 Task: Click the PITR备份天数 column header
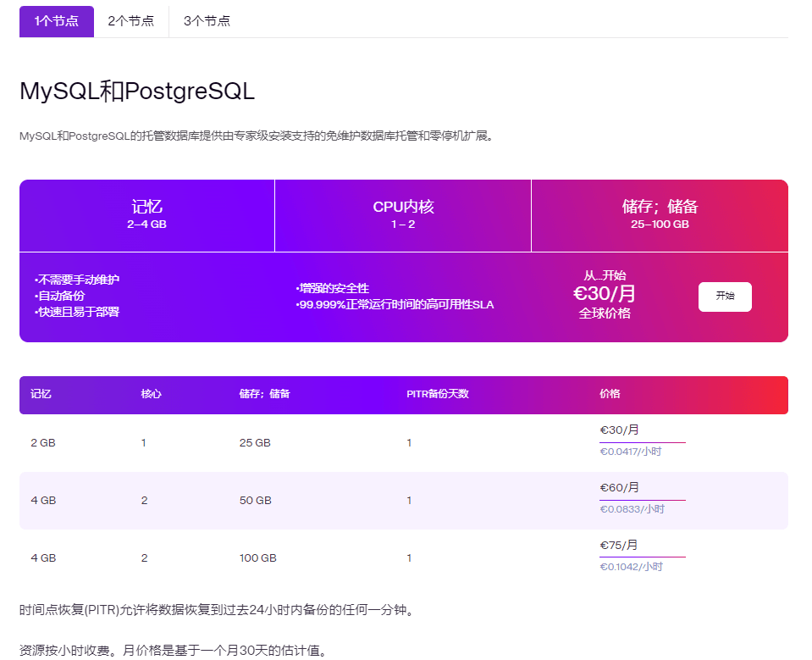pos(436,395)
